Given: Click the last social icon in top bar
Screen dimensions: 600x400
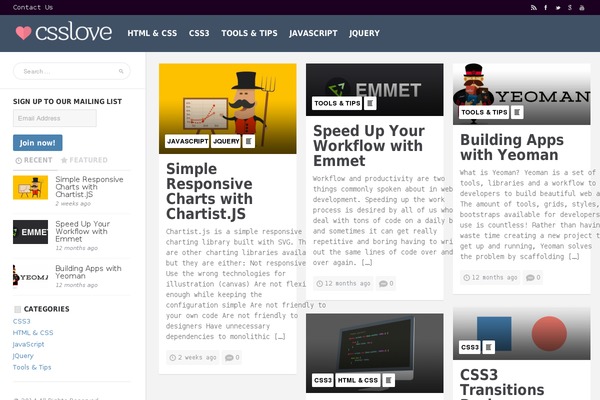Looking at the screenshot, I should click(x=582, y=8).
